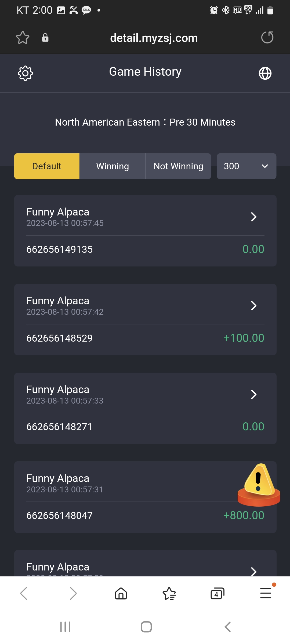290x644 pixels.
Task: Tap the yellow warning alert icon
Action: click(259, 485)
